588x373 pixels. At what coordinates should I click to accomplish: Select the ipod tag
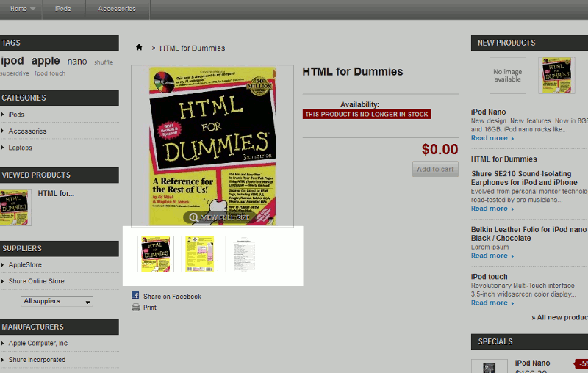pos(12,61)
